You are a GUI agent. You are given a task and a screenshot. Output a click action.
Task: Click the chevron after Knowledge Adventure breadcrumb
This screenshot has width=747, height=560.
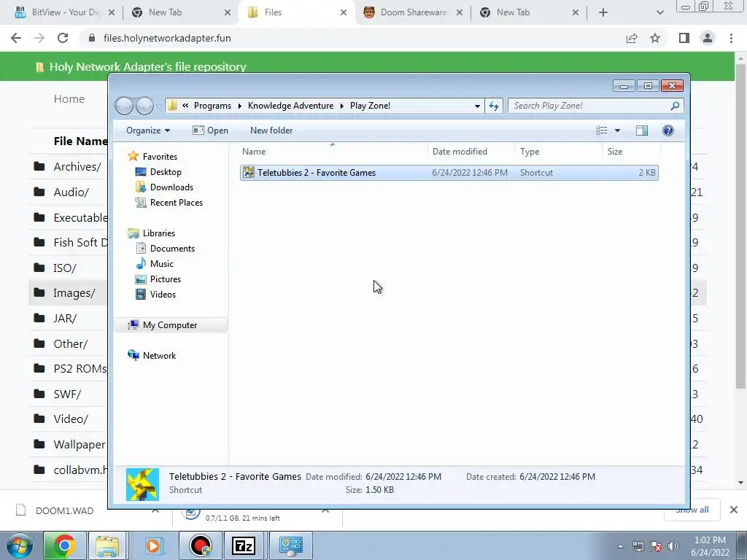tap(341, 106)
